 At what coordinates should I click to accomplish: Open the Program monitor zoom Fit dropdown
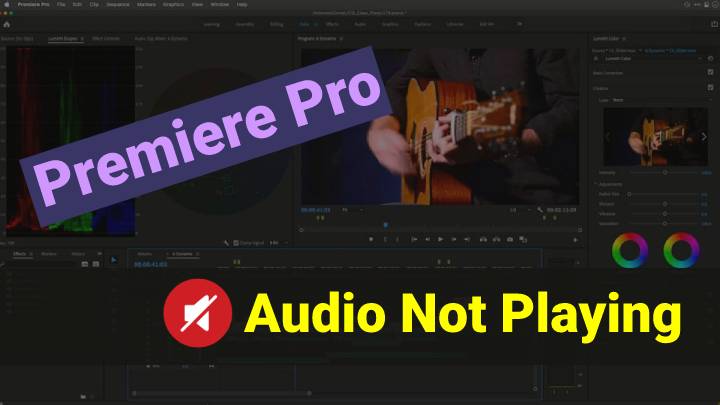tap(352, 210)
